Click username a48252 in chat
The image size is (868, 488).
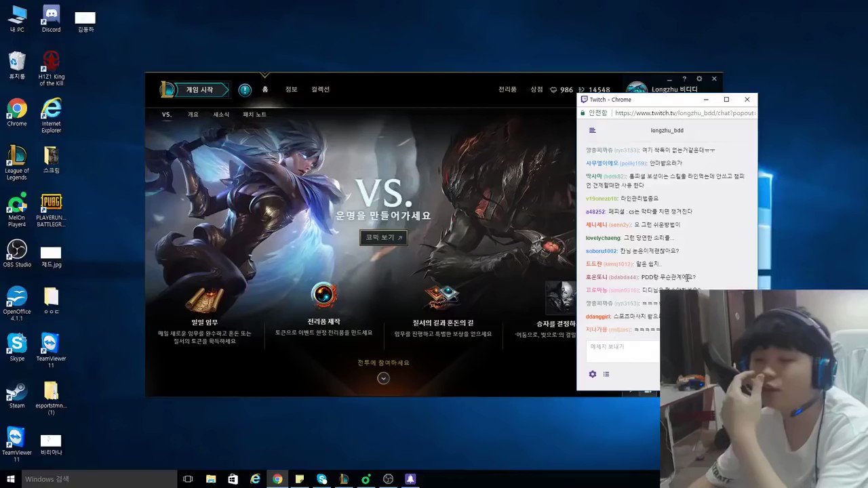coord(595,211)
